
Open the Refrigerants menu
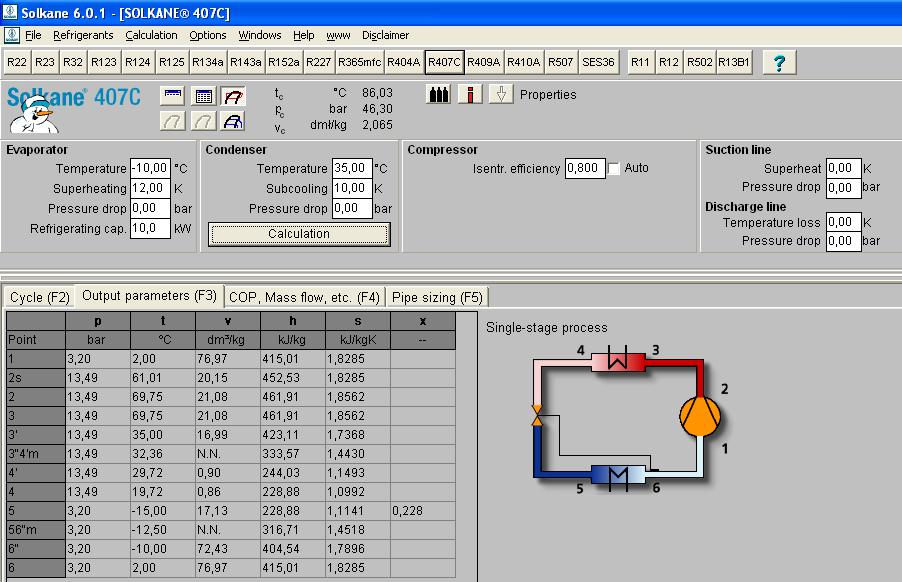[x=83, y=35]
